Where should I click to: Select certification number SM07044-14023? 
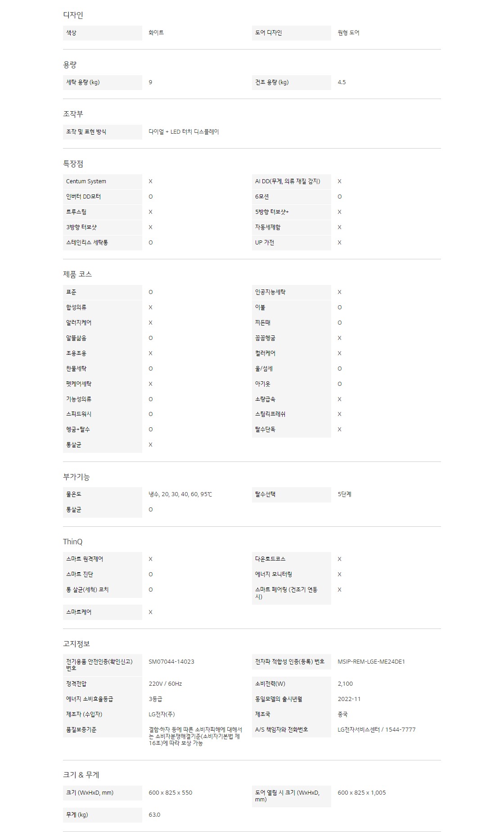tap(171, 662)
